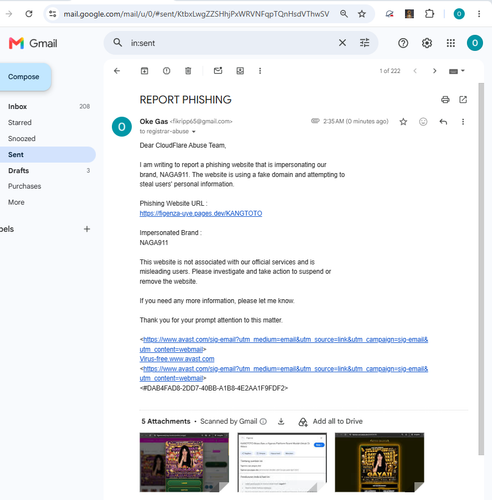The image size is (492, 500).
Task: Report this email as spam
Action: [x=166, y=71]
